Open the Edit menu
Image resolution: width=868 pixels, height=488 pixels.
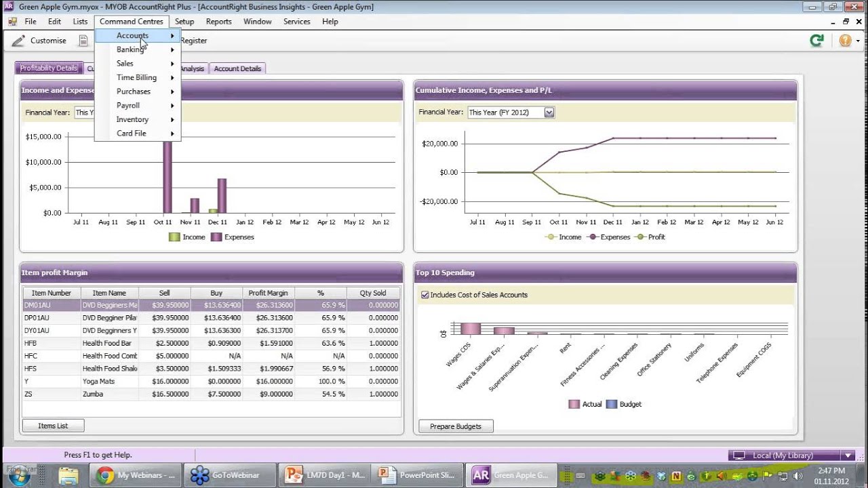(x=54, y=22)
